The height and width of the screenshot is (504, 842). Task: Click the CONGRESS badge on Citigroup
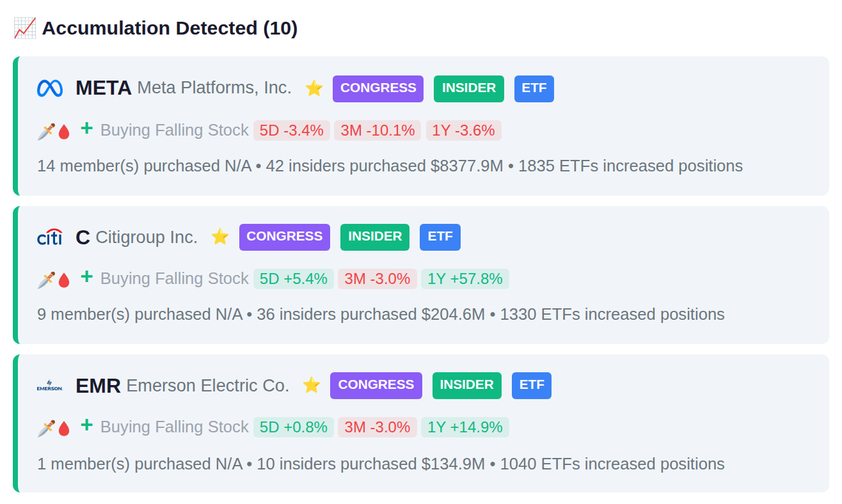285,237
